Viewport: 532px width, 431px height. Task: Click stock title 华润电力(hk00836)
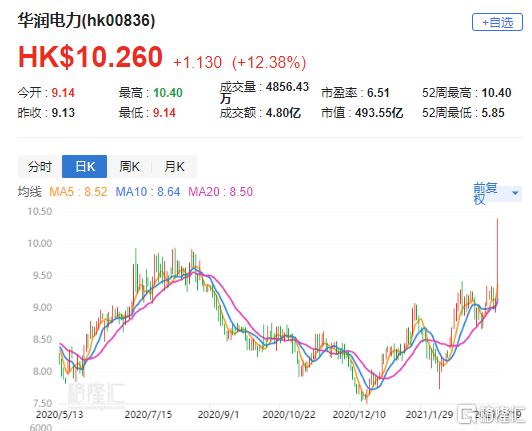86,20
